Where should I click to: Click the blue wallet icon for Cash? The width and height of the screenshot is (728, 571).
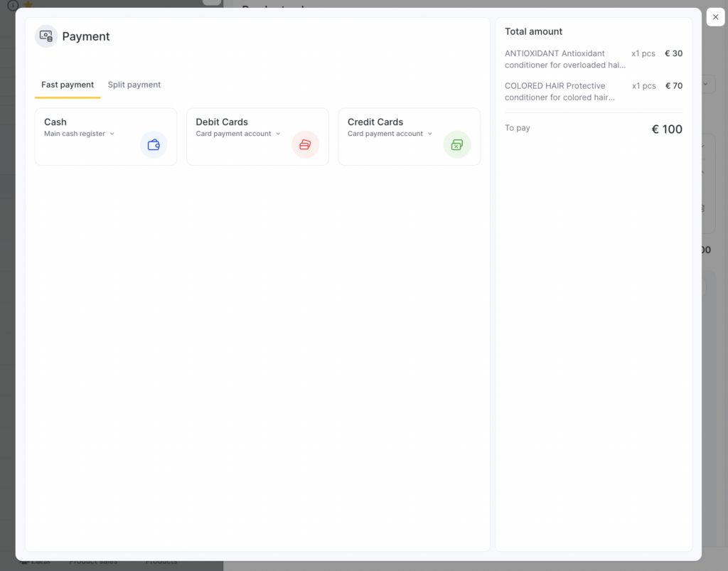154,144
